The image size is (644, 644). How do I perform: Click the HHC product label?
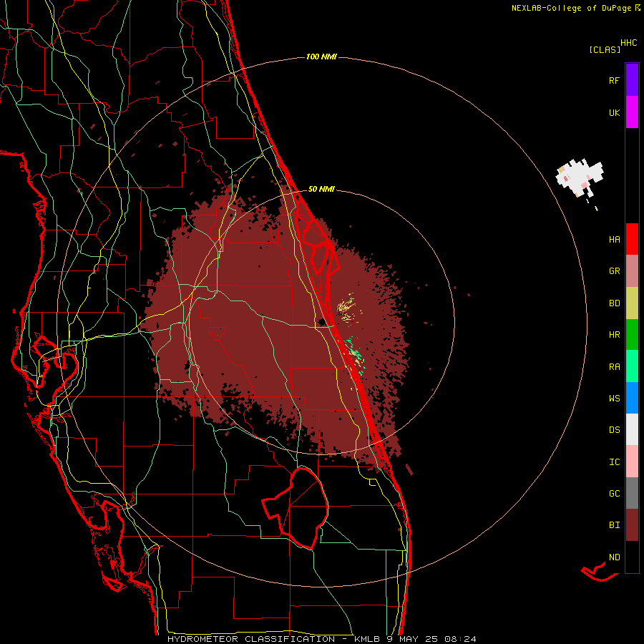click(628, 43)
